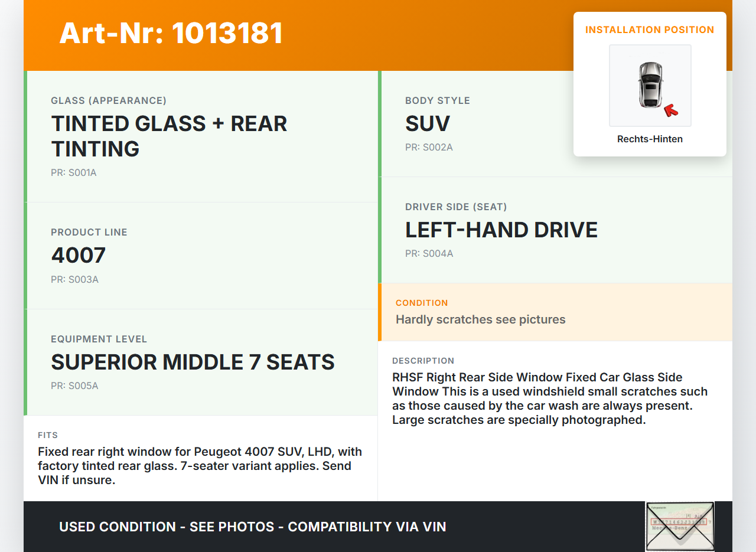The image size is (756, 552).
Task: Click the Rechts-Hinten caption
Action: point(650,139)
